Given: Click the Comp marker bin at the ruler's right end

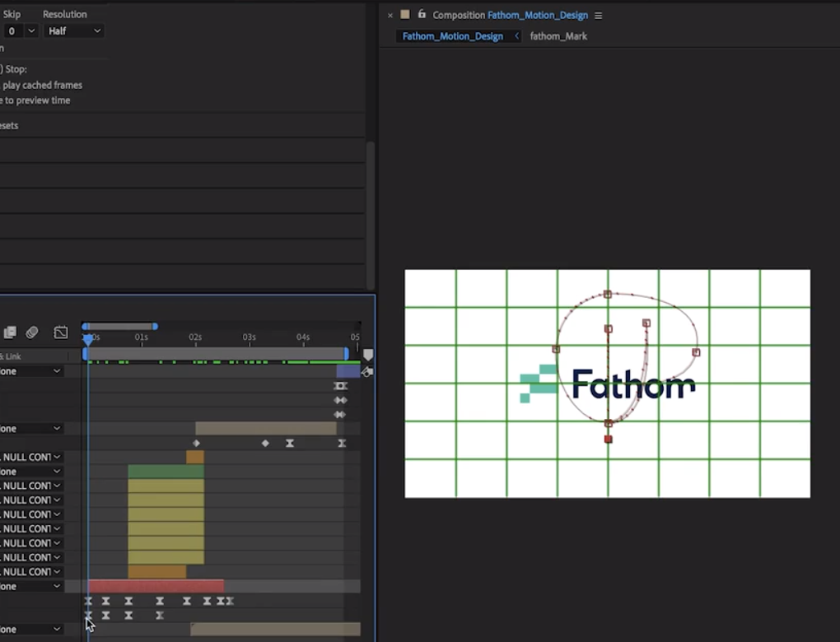Looking at the screenshot, I should tap(368, 355).
